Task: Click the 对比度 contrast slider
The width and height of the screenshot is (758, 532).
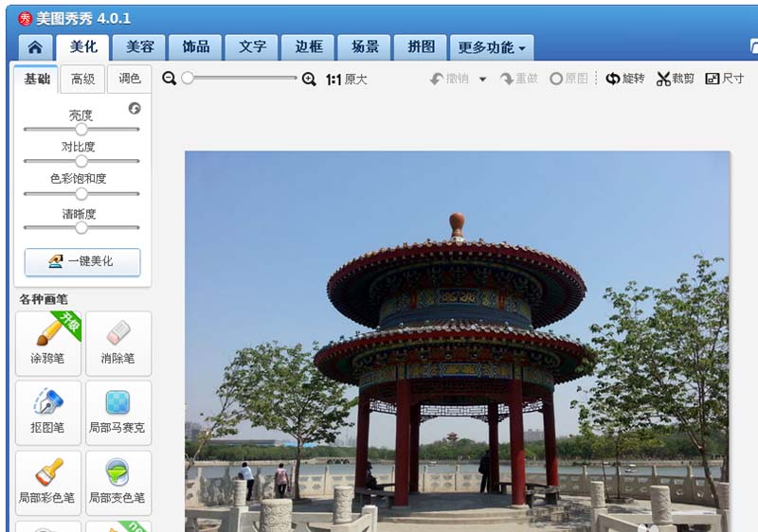Action: pyautogui.click(x=81, y=161)
